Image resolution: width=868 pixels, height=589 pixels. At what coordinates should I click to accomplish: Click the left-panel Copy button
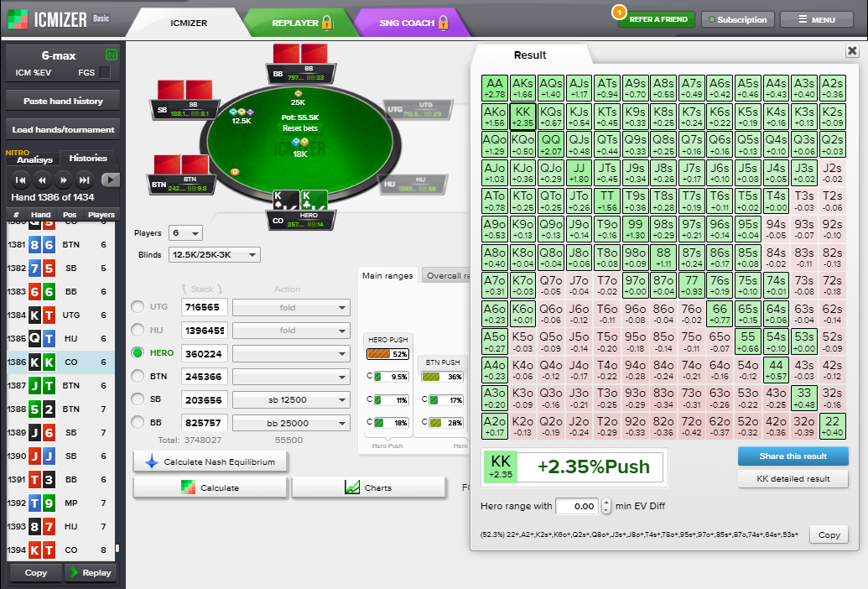(x=36, y=573)
